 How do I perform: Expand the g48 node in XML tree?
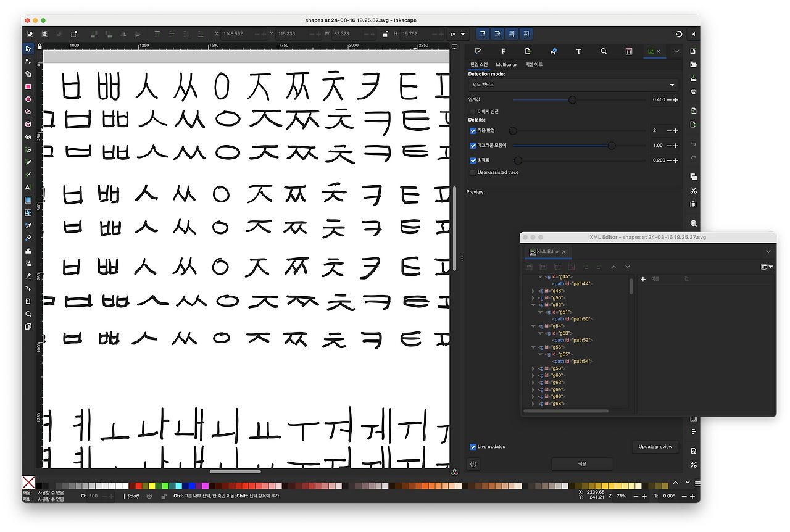[x=533, y=291]
